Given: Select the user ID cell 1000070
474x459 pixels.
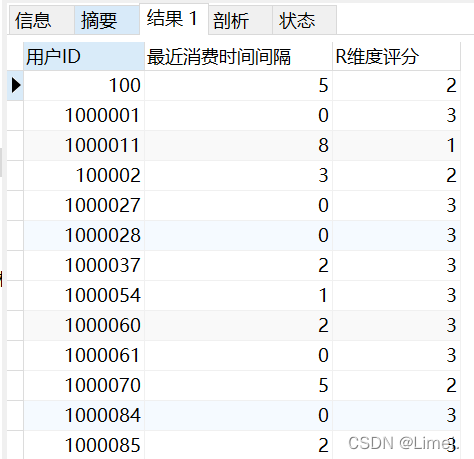Looking at the screenshot, I should [84, 385].
